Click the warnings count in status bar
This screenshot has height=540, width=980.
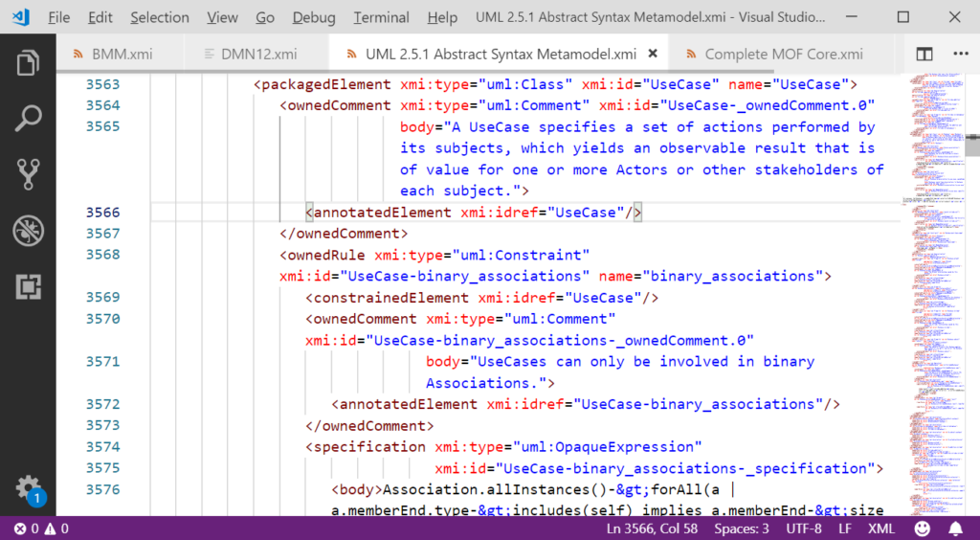pyautogui.click(x=56, y=529)
